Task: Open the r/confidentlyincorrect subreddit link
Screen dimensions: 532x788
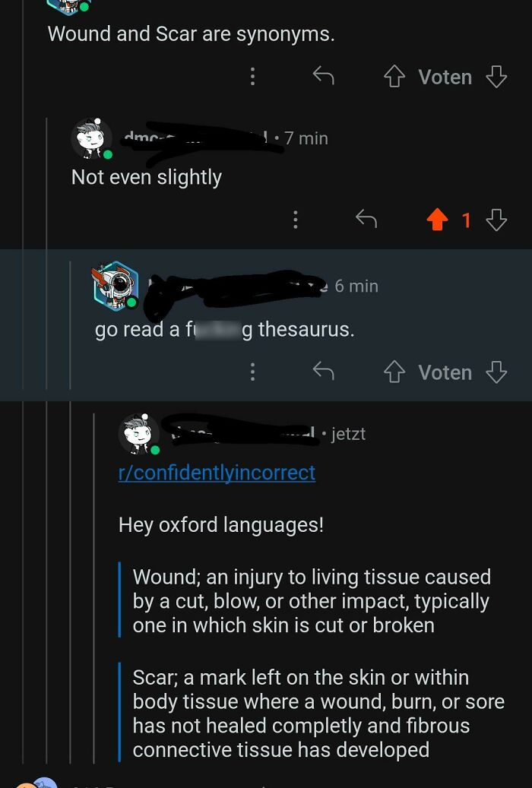Action: (217, 473)
